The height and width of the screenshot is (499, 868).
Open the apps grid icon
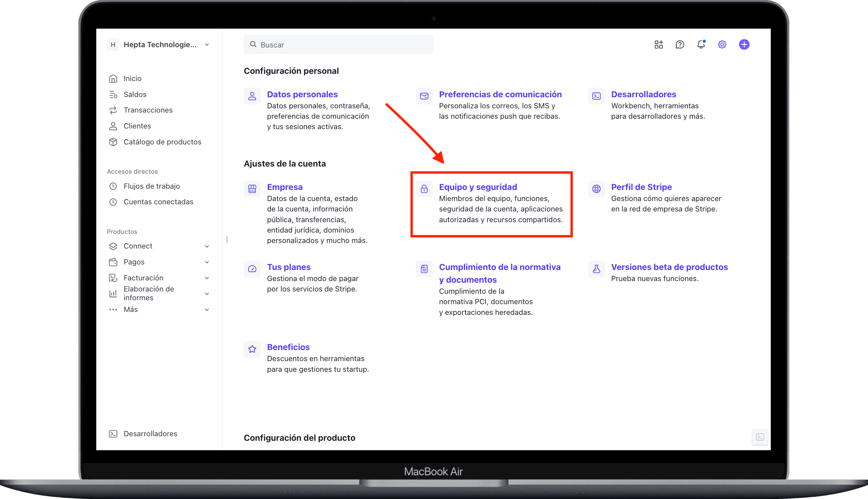(x=658, y=45)
